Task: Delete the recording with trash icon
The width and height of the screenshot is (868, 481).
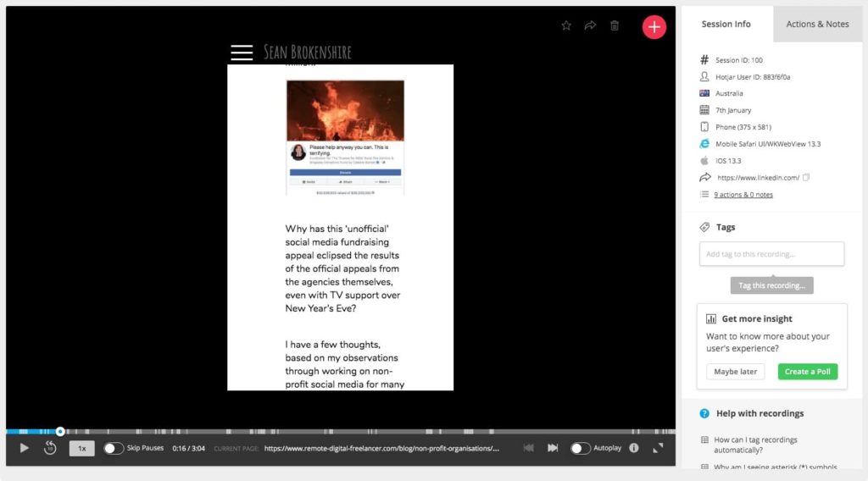Action: [615, 25]
